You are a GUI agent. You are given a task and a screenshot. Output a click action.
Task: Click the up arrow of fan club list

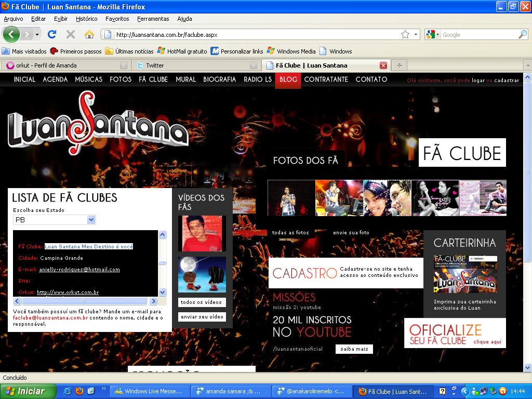pyautogui.click(x=163, y=234)
